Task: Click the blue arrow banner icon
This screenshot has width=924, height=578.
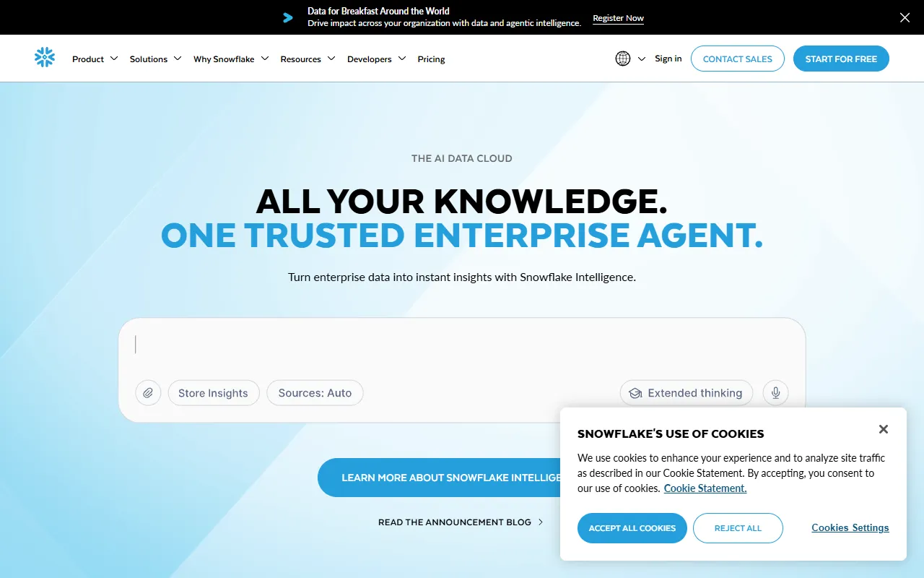Action: pyautogui.click(x=288, y=17)
